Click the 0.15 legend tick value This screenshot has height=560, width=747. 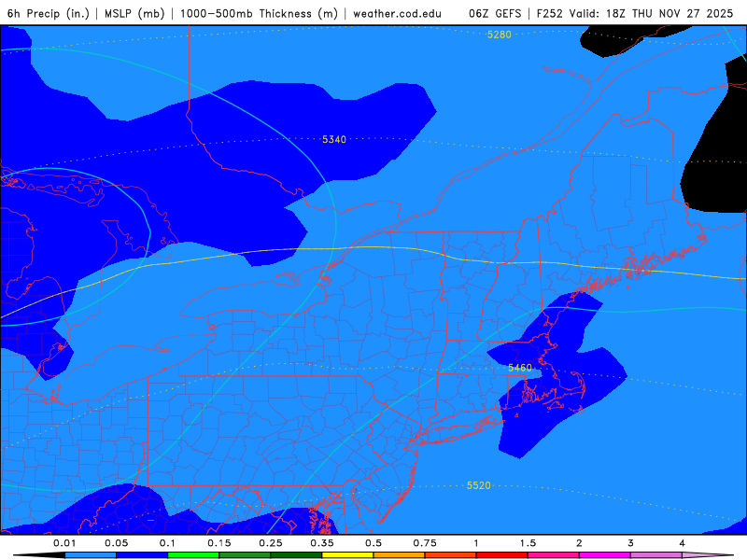tap(219, 543)
